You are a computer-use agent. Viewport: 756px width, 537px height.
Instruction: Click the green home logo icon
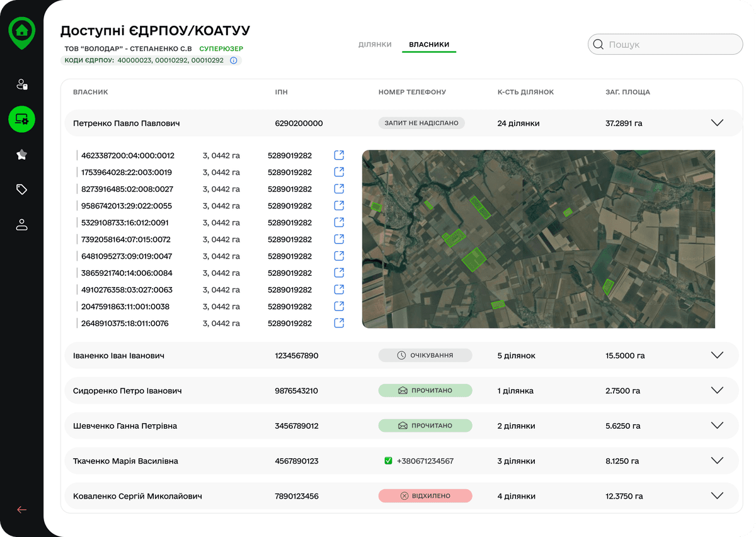pyautogui.click(x=21, y=31)
